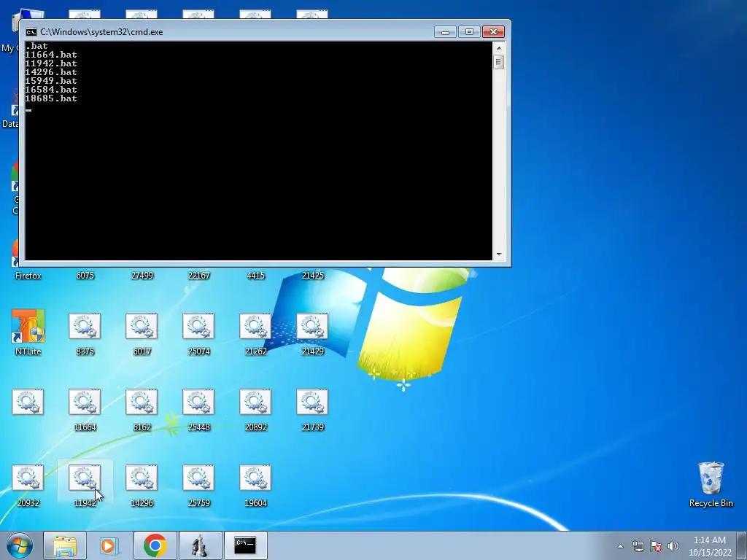Viewport: 747px width, 560px height.
Task: Select the 6017 batch file icon
Action: click(142, 326)
